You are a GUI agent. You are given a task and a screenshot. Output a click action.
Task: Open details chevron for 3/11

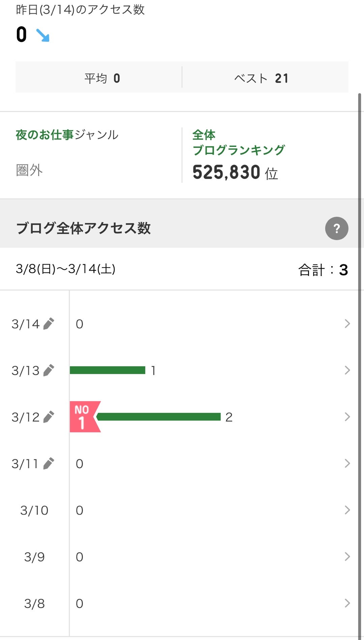(x=347, y=463)
